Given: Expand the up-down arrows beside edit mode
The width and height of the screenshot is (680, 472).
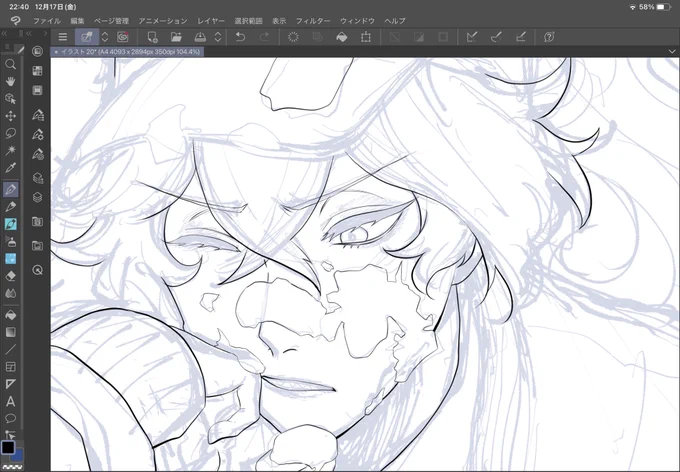Looking at the screenshot, I should tap(105, 37).
